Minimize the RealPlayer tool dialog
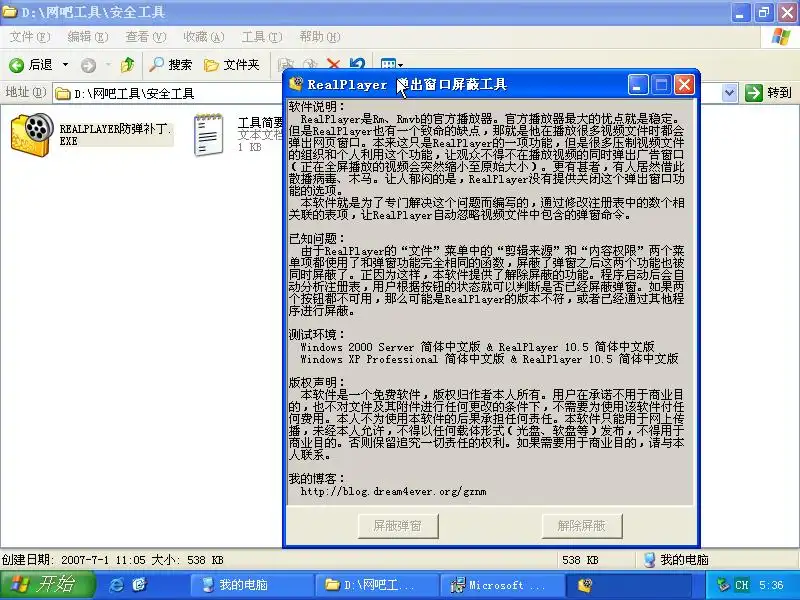Viewport: 800px width, 600px height. 638,85
